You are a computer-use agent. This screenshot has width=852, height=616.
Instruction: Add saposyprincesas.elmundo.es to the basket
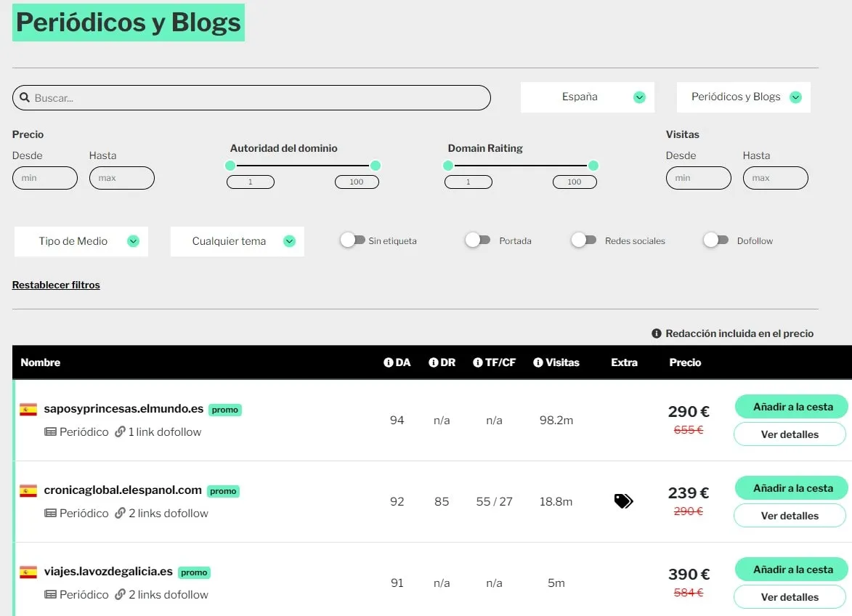(x=791, y=407)
